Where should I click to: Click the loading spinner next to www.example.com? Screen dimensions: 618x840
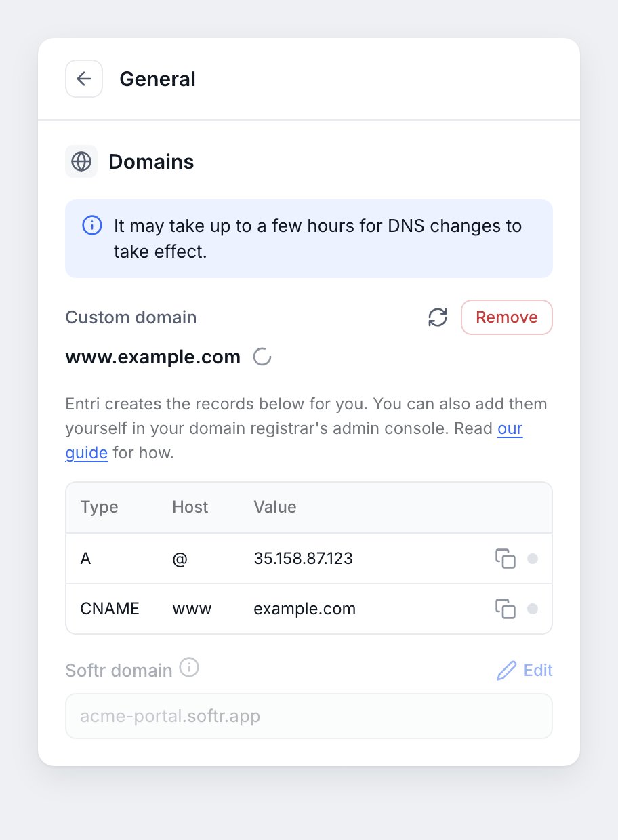pyautogui.click(x=262, y=357)
